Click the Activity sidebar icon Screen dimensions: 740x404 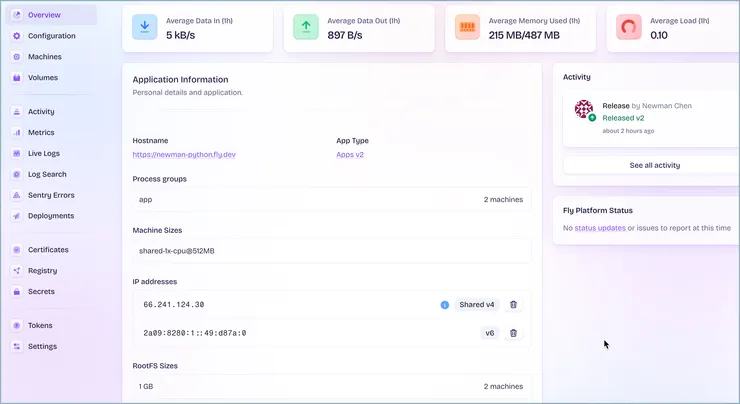(x=17, y=112)
